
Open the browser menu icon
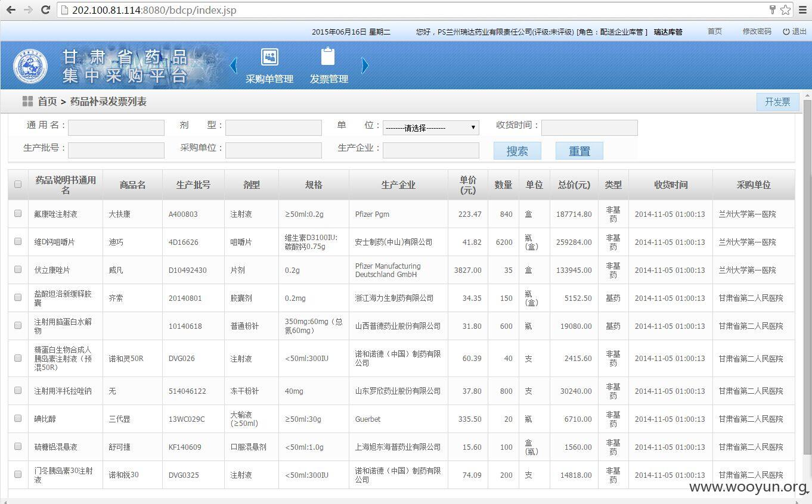[x=802, y=10]
